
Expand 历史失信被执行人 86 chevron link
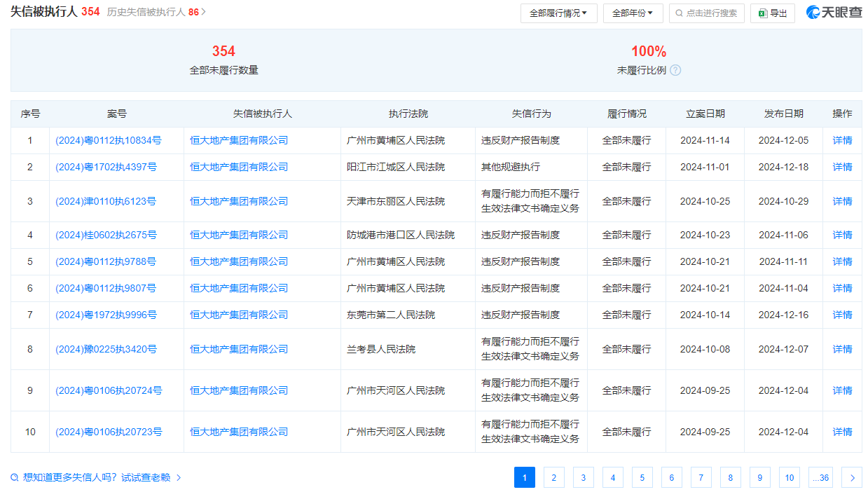(x=156, y=12)
